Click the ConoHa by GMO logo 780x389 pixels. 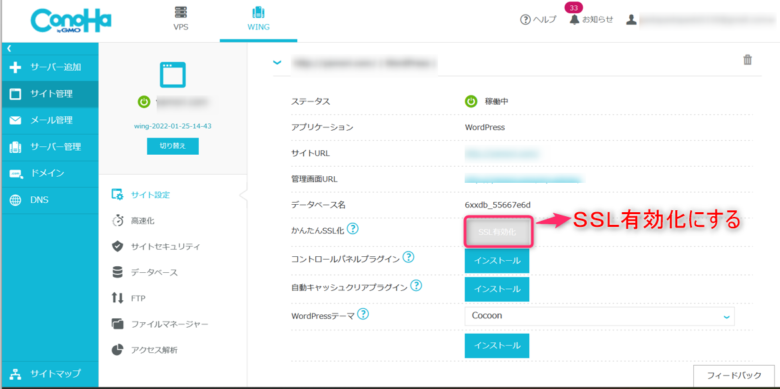click(71, 20)
